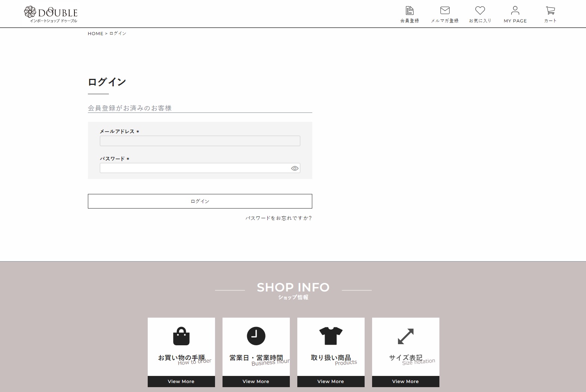Click View More under 営業日・営業時間
Screen dimensions: 586x392
point(256,382)
